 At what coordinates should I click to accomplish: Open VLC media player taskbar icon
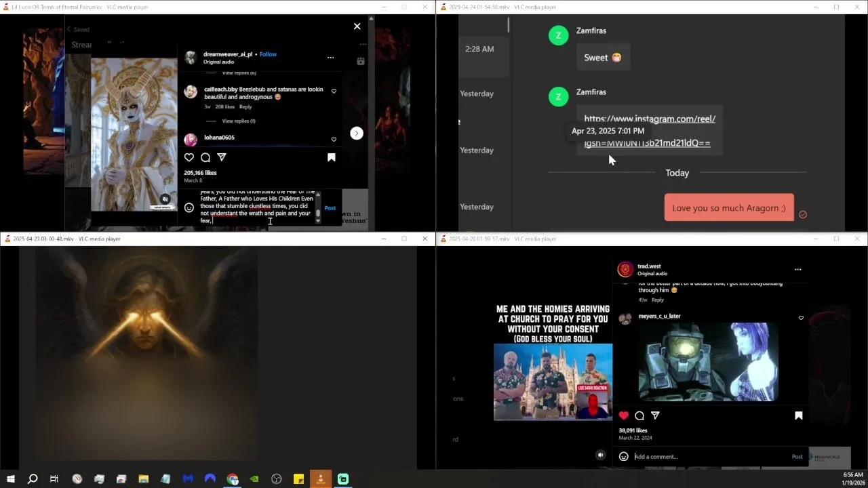coord(321,479)
